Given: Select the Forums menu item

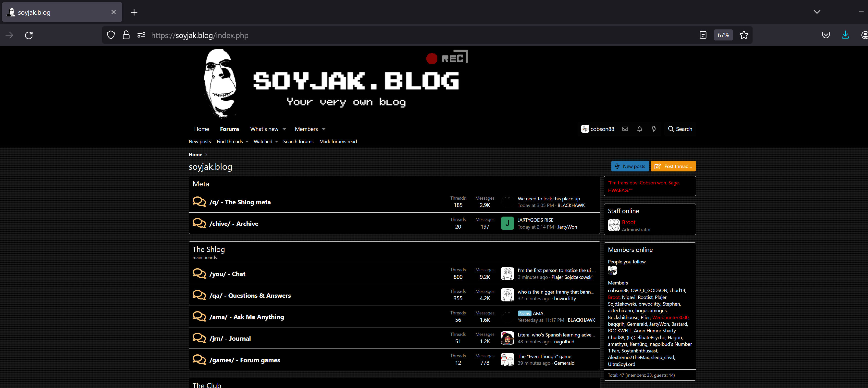Looking at the screenshot, I should click(x=229, y=129).
